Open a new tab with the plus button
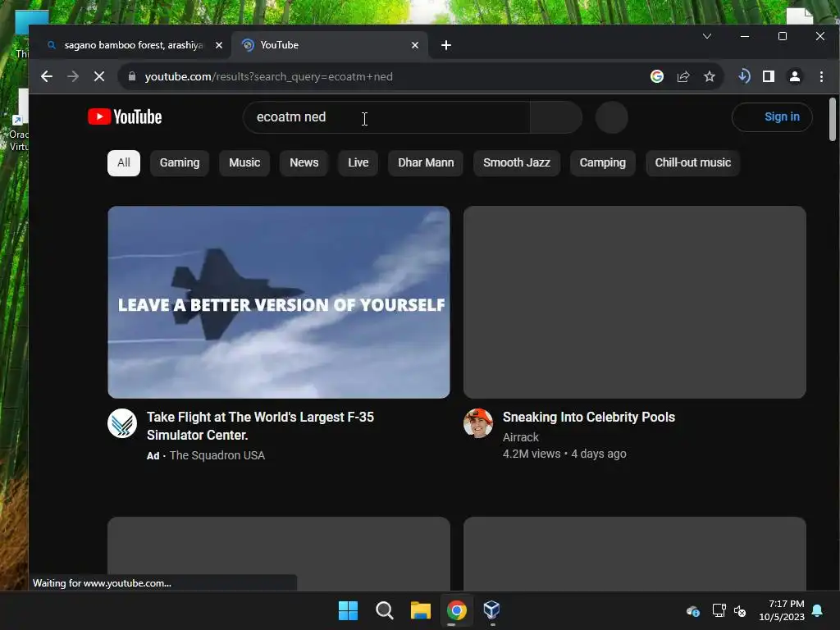The height and width of the screenshot is (630, 840). pyautogui.click(x=445, y=45)
